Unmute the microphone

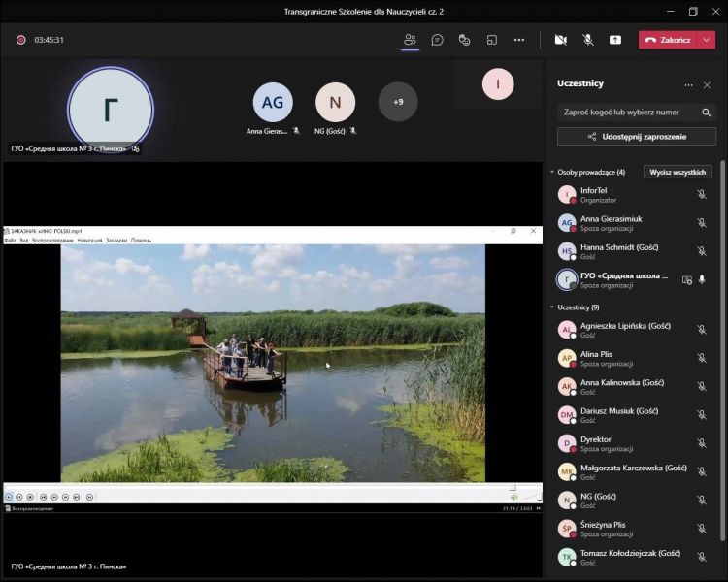tap(588, 40)
